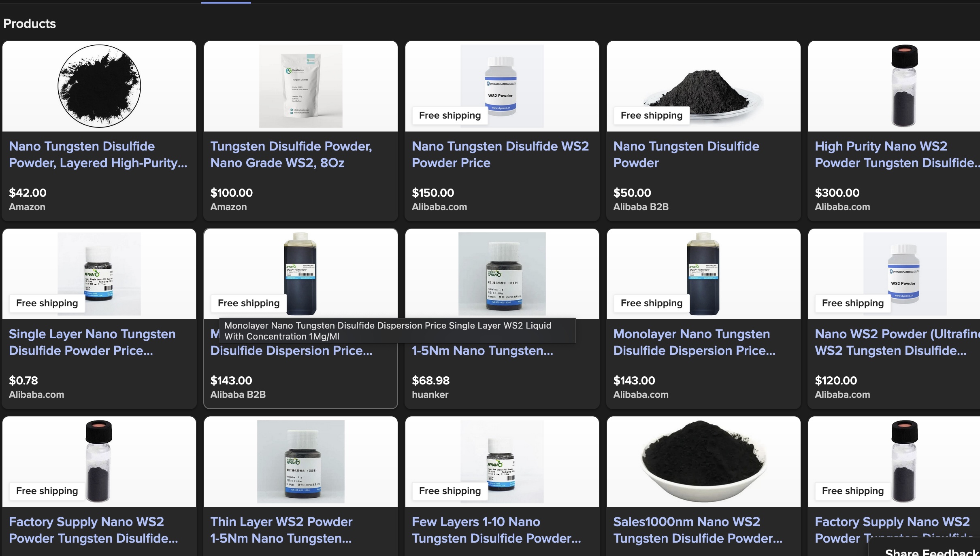Select the $143.00 Alibaba B2B dispersion bottle image
This screenshot has width=980, height=556.
point(300,274)
